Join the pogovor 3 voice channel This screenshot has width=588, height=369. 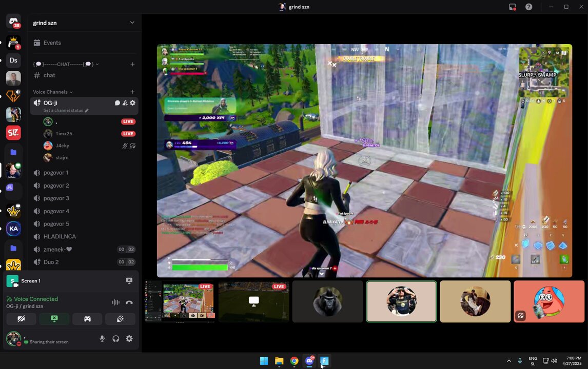pos(84,198)
